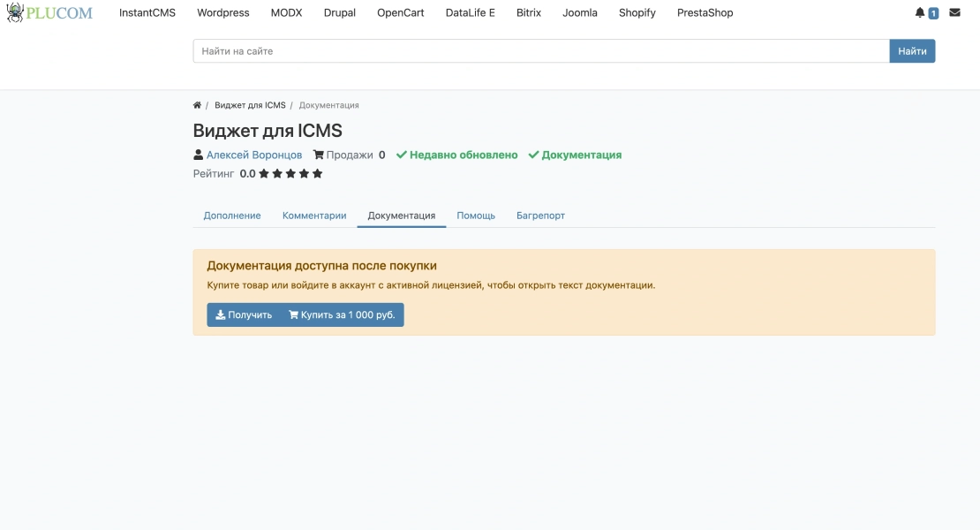Screen dimensions: 980x530
Task: Open DataLife E category
Action: (470, 12)
